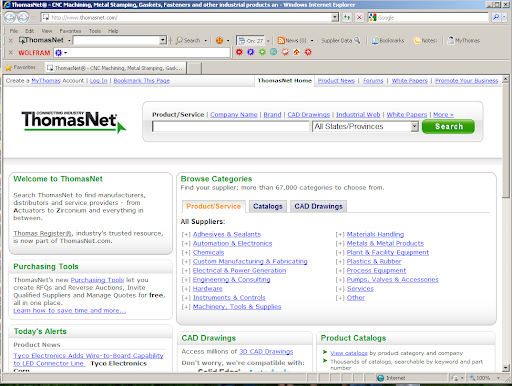Click the blue gear inside Wolfram field

[x=59, y=53]
